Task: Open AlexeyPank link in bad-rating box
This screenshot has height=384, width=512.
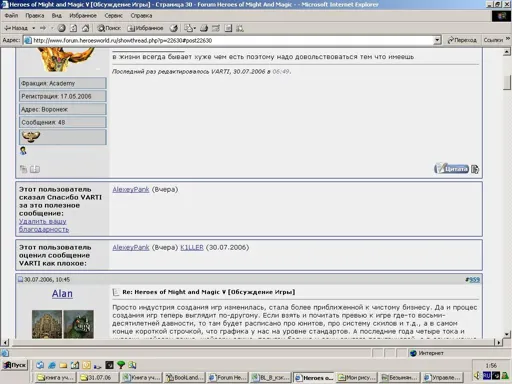Action: (131, 247)
